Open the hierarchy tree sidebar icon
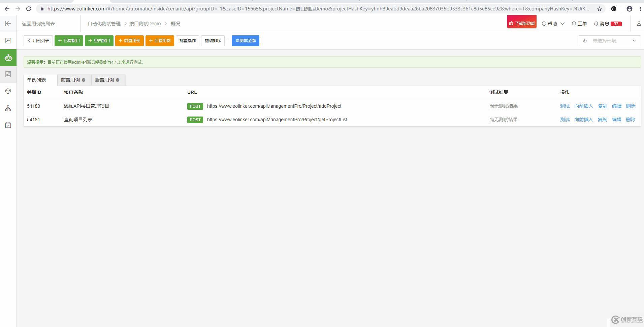 tap(8, 108)
